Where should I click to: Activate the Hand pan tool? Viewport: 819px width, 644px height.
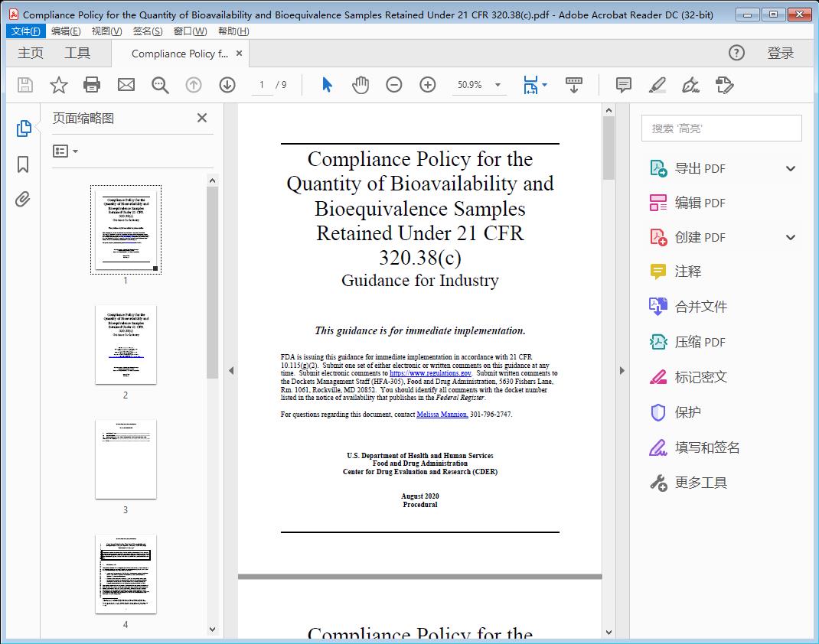tap(361, 85)
